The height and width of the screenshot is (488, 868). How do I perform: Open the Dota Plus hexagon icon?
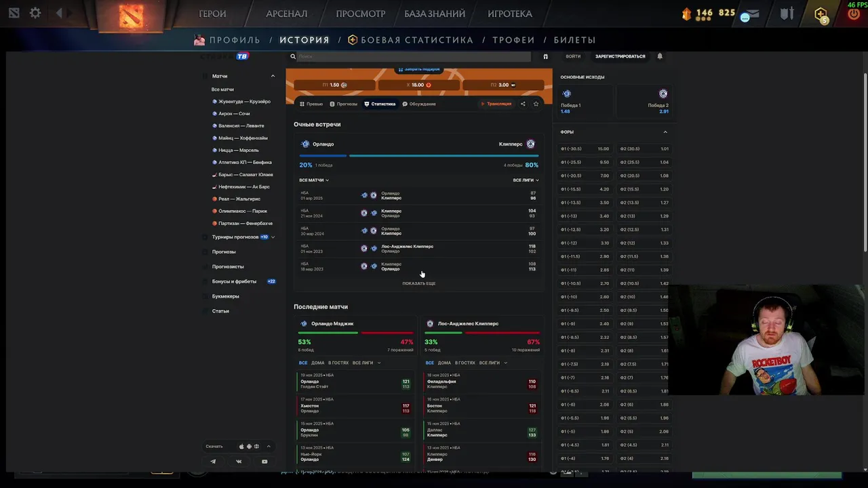point(821,14)
